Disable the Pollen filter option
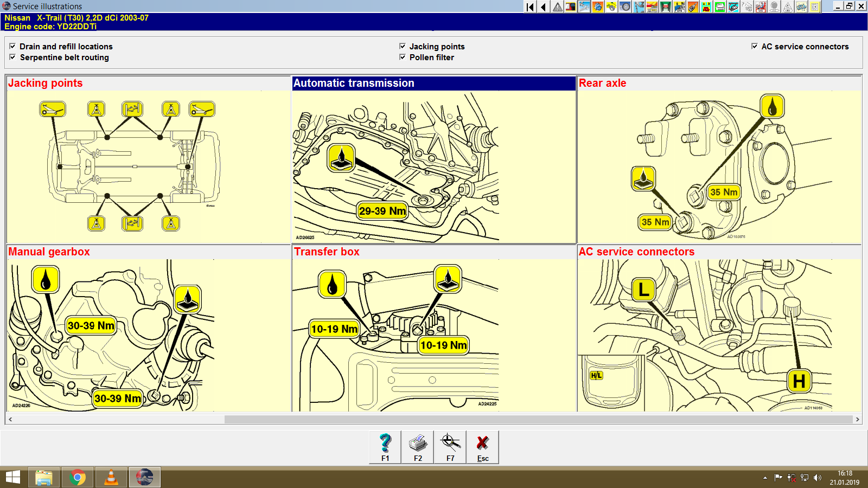The height and width of the screenshot is (488, 868). click(403, 57)
